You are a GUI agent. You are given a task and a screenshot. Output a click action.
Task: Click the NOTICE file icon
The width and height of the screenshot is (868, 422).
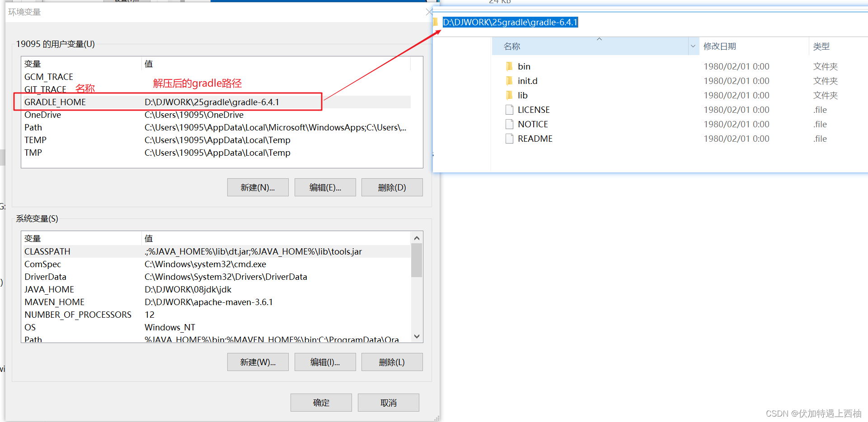[509, 124]
